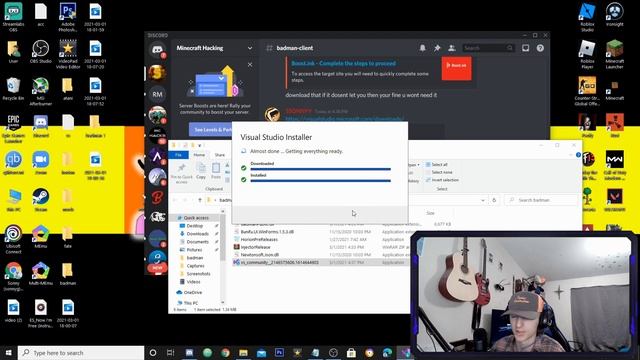Click Select none in File Explorer ribbon
The height and width of the screenshot is (360, 640).
(x=439, y=172)
